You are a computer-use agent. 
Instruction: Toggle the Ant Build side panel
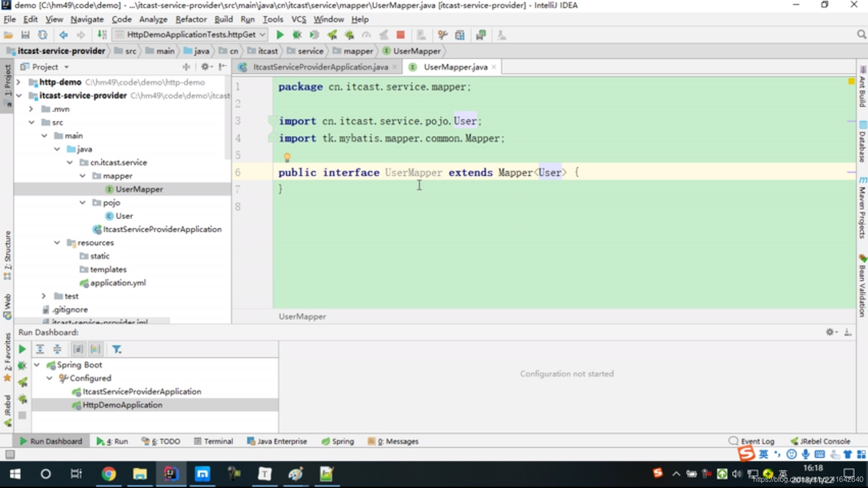tap(863, 87)
